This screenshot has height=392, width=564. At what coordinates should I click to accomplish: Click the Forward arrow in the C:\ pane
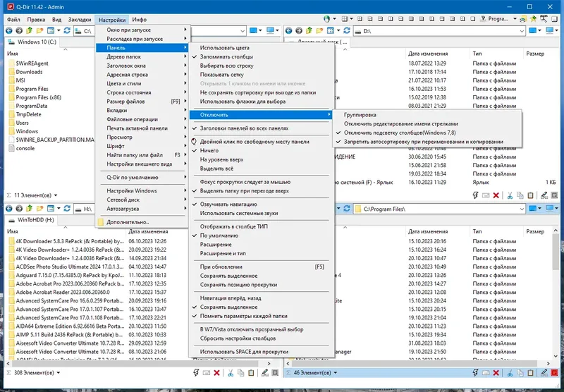pos(19,31)
